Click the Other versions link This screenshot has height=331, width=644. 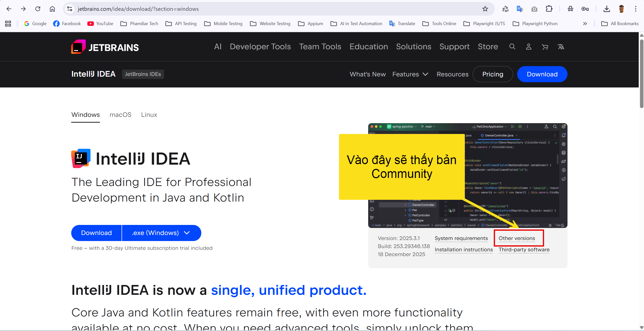(517, 238)
